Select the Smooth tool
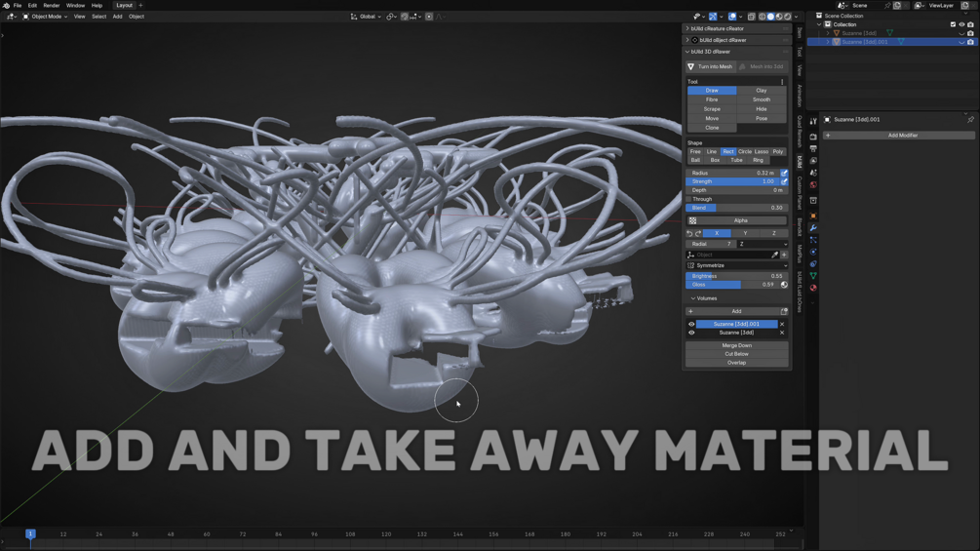The height and width of the screenshot is (551, 980). 762,99
